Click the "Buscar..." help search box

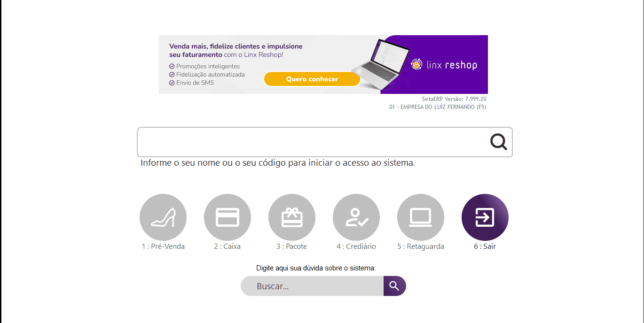pyautogui.click(x=312, y=286)
